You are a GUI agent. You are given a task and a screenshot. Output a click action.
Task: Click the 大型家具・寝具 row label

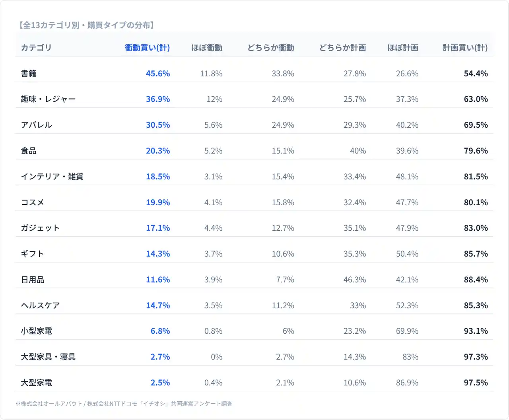tap(48, 357)
